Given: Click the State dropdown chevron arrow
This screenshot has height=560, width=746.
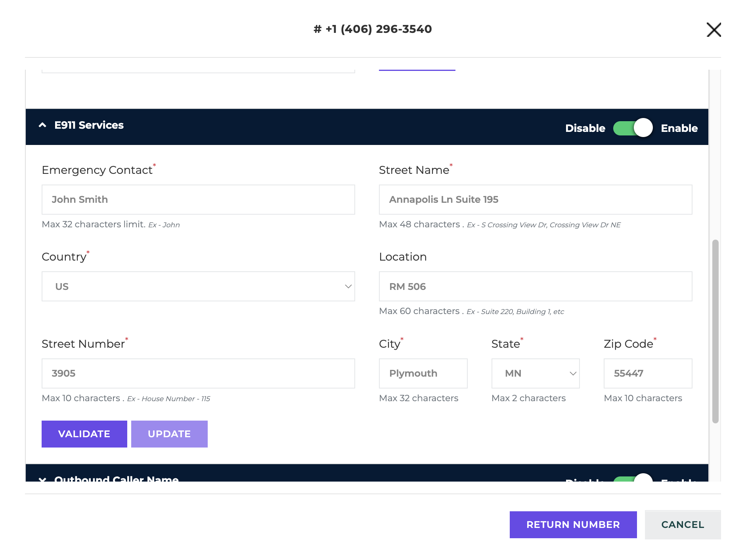Looking at the screenshot, I should pyautogui.click(x=573, y=373).
